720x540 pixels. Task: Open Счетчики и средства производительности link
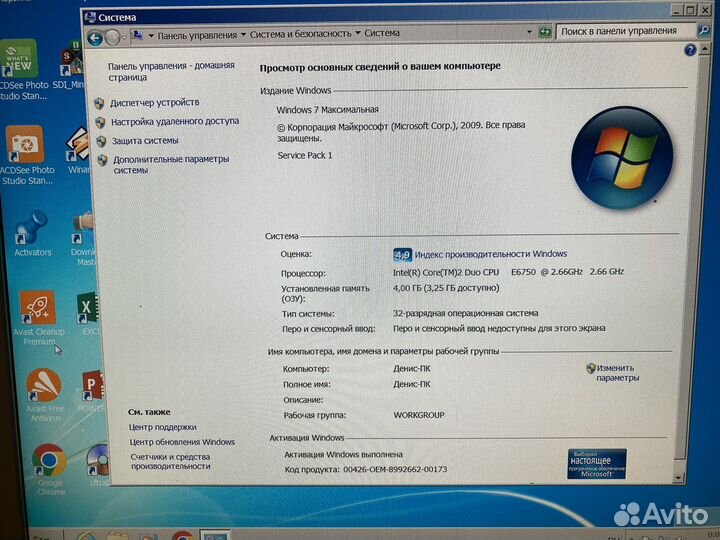coord(170,461)
